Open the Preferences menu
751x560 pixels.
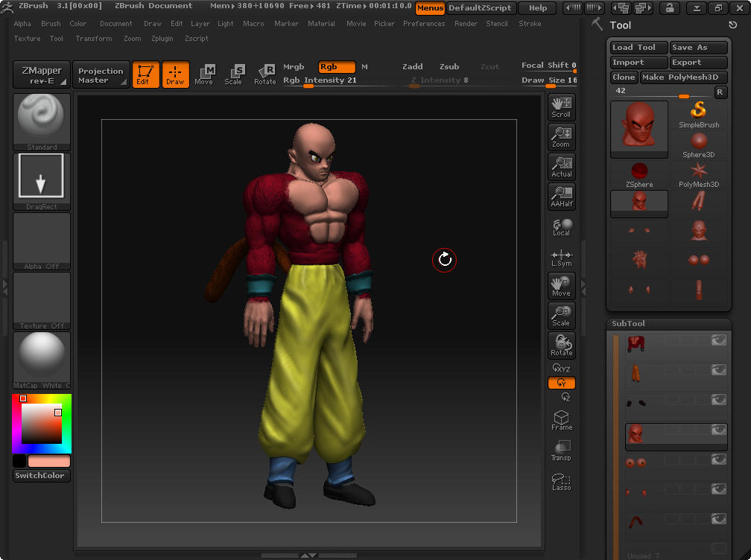pos(424,23)
